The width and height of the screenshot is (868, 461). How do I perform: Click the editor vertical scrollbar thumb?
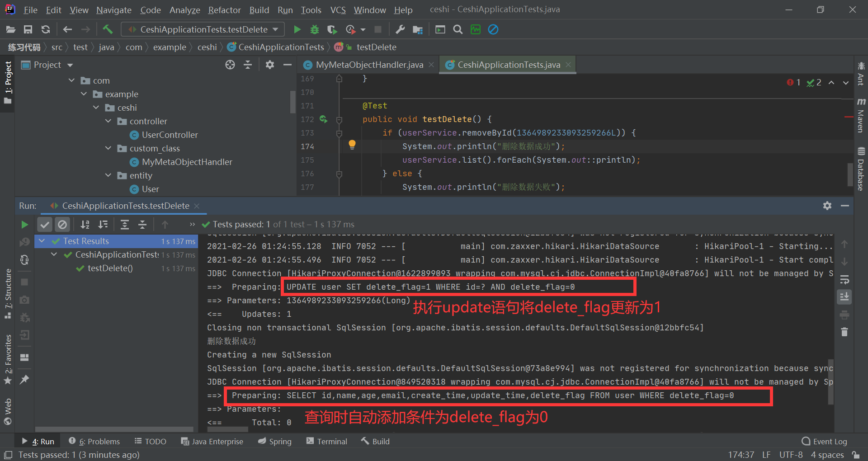click(x=850, y=174)
